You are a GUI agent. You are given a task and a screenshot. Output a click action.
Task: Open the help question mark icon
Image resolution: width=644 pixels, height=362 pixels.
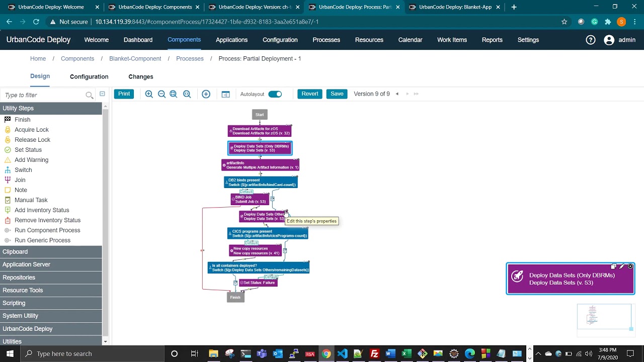pyautogui.click(x=591, y=40)
